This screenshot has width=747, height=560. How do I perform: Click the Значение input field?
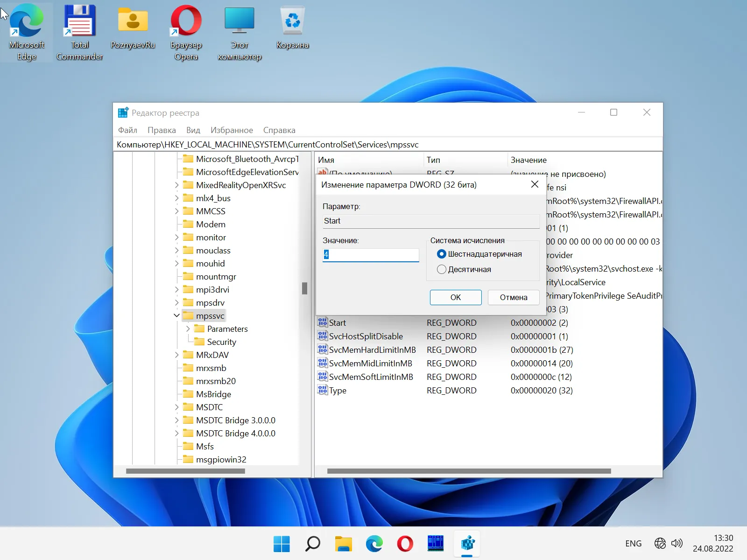tap(371, 255)
